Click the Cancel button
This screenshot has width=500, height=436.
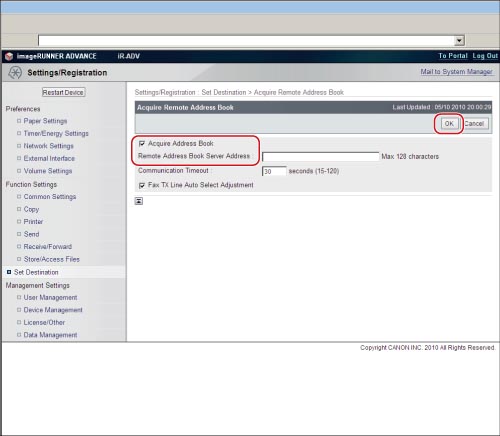474,124
